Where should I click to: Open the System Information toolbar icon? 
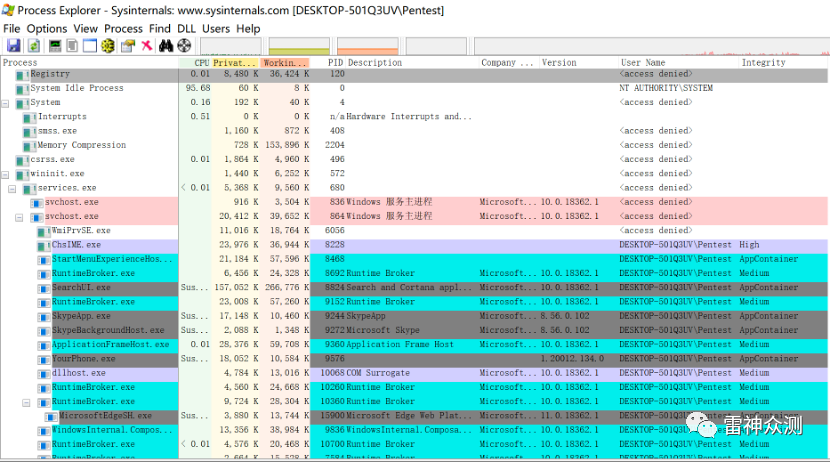coord(55,46)
